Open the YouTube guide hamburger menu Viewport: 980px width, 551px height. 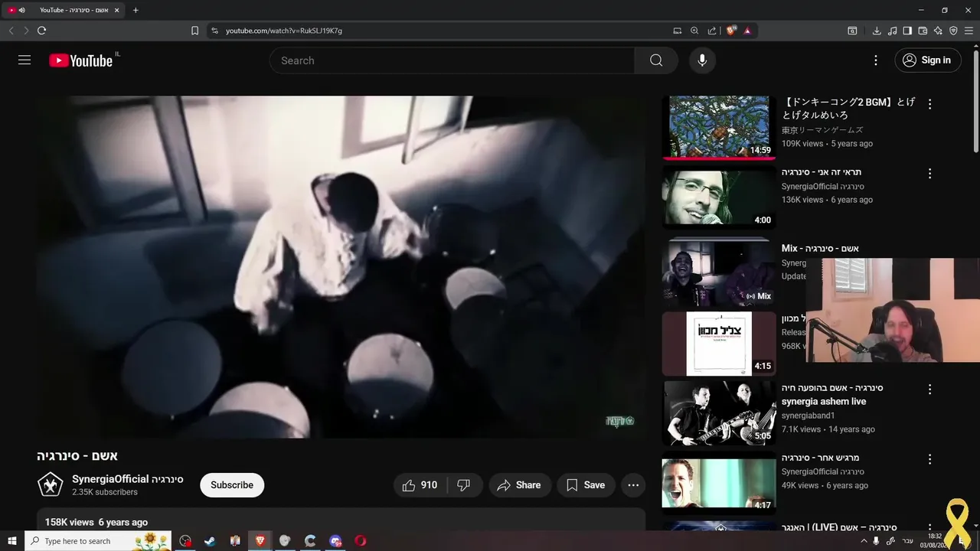click(24, 60)
